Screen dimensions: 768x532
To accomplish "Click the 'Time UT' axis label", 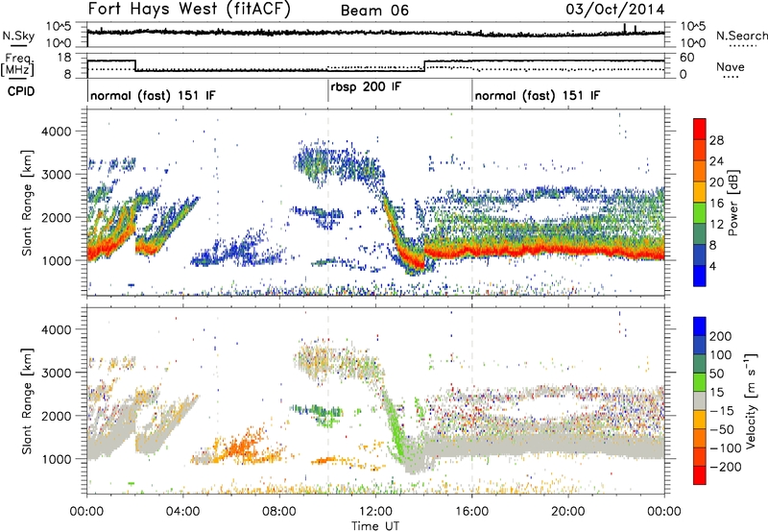I will (x=375, y=525).
